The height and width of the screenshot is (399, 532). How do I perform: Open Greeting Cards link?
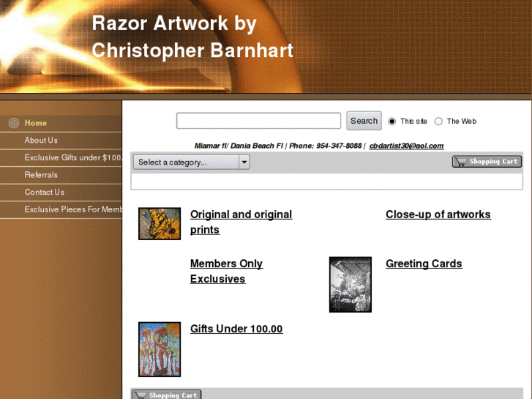tap(424, 264)
